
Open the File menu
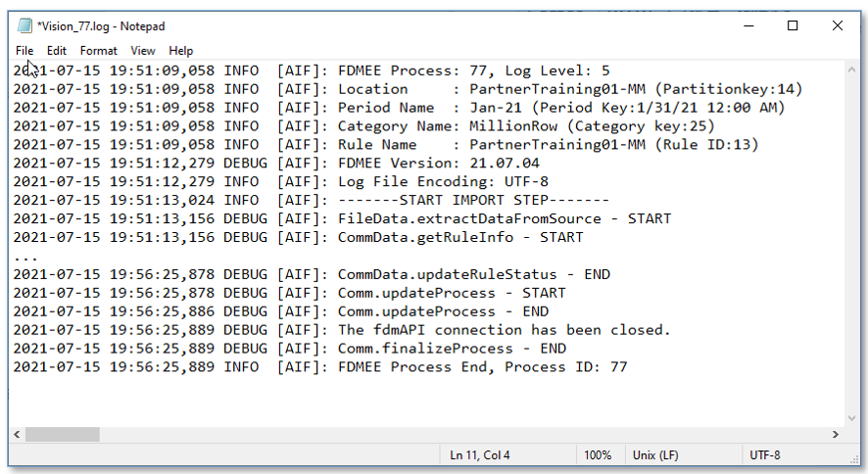pyautogui.click(x=24, y=51)
